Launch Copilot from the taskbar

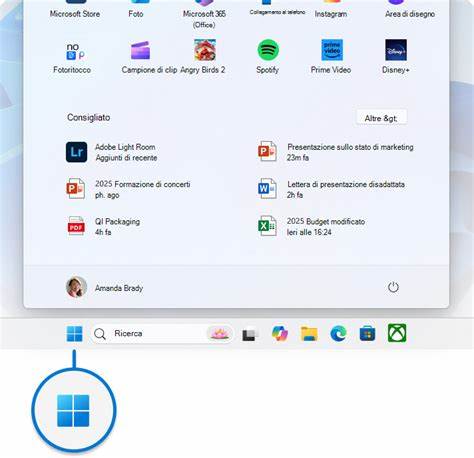click(280, 333)
